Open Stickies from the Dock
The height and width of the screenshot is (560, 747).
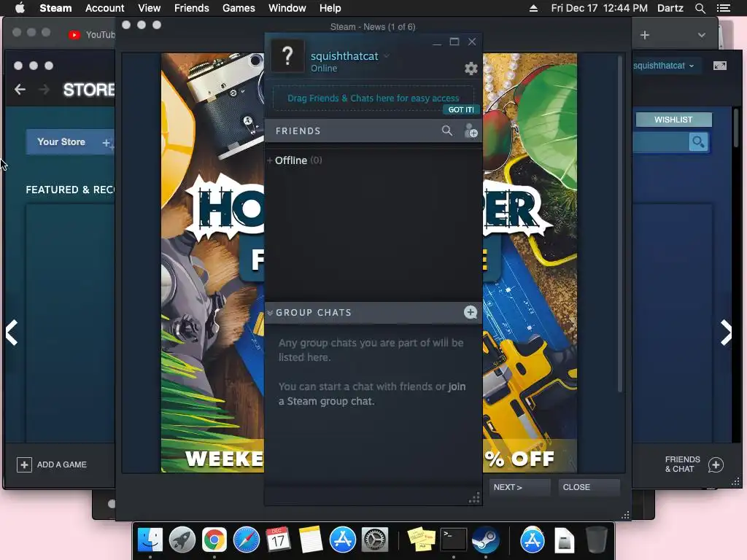421,540
